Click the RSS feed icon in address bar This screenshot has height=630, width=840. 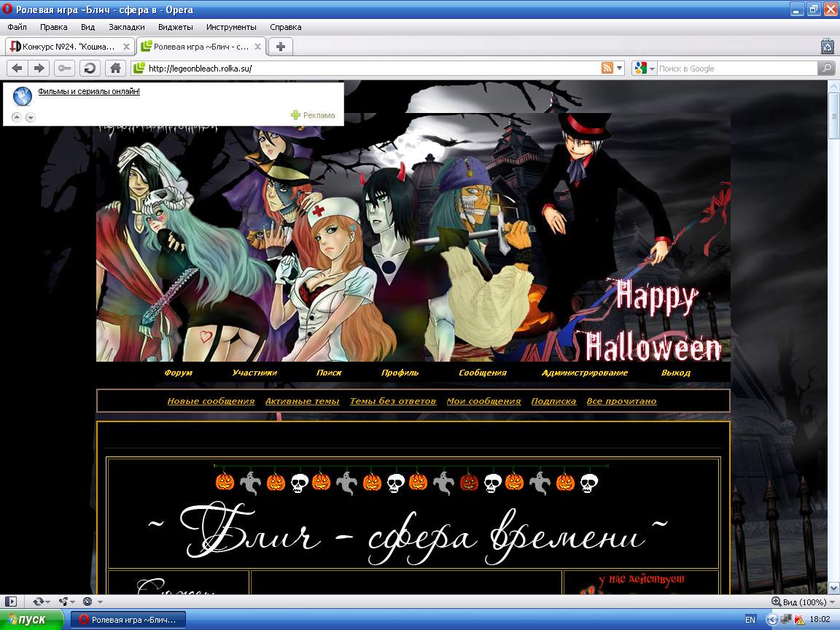pos(607,68)
